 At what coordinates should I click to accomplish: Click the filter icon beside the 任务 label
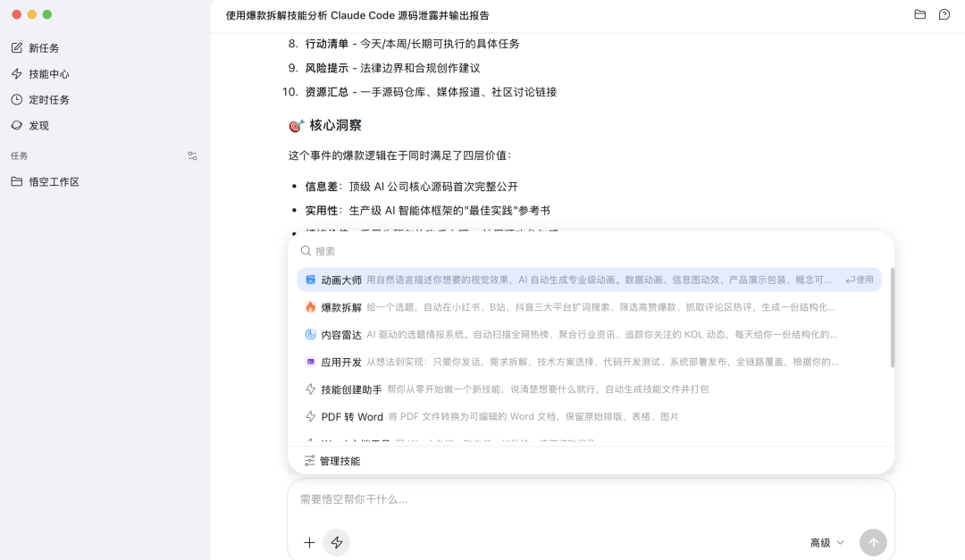click(192, 155)
